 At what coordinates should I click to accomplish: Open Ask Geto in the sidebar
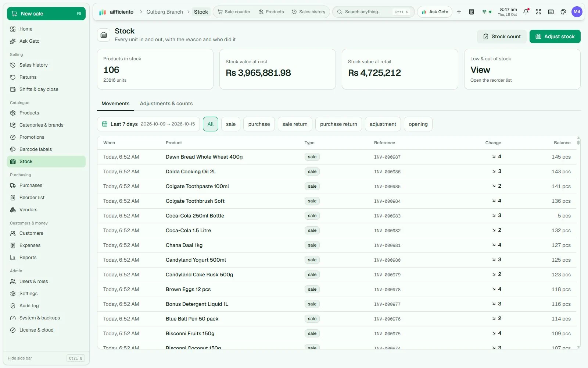pos(46,41)
